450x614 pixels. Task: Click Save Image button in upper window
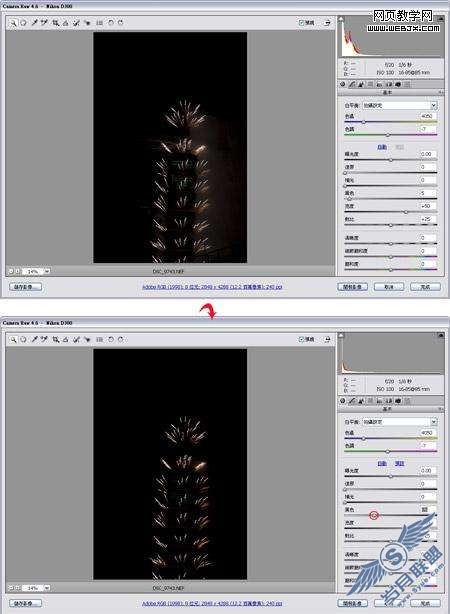25,287
